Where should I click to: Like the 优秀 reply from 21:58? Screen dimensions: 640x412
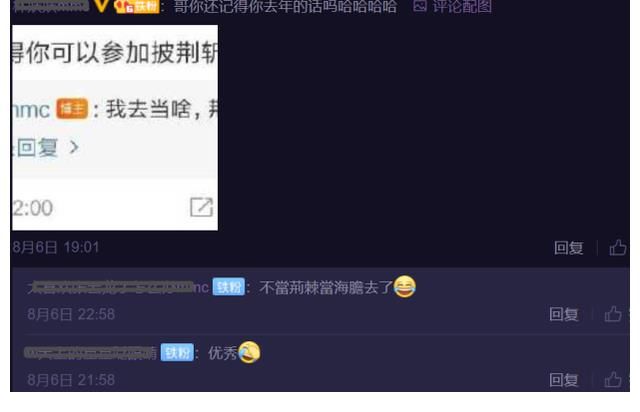tap(613, 380)
